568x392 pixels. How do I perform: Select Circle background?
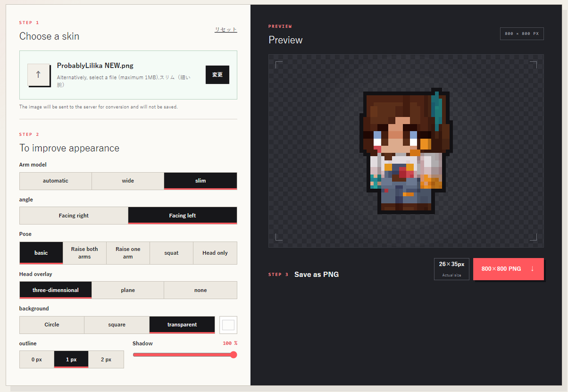pyautogui.click(x=52, y=325)
